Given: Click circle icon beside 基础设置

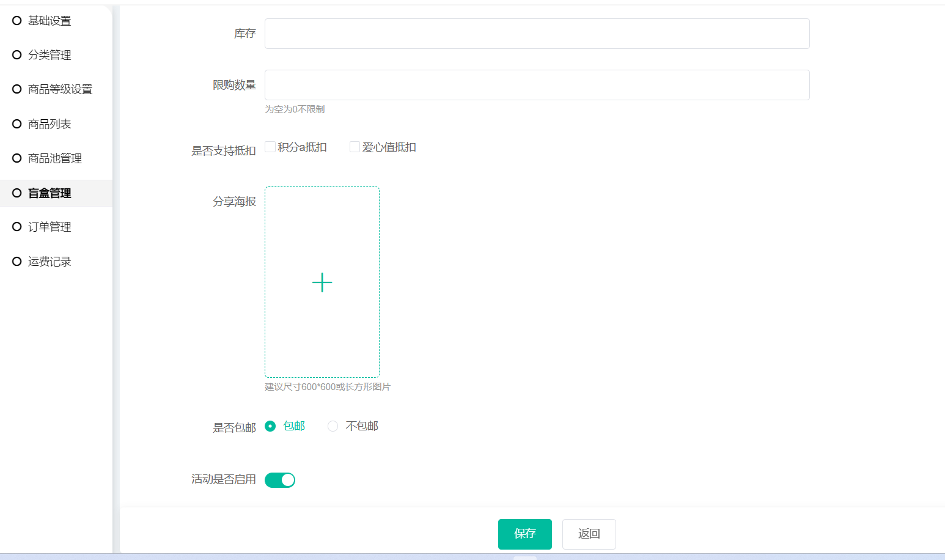Looking at the screenshot, I should click(17, 21).
